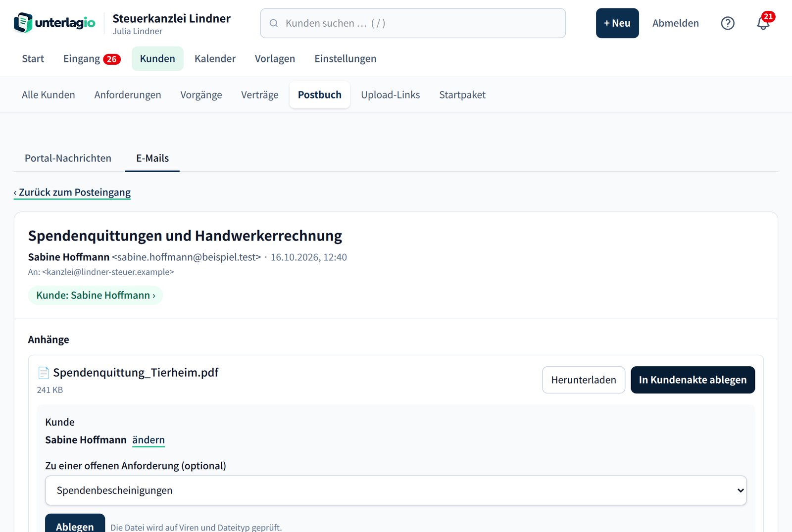The image size is (792, 532).
Task: Open Einstellungen in the top navigation
Action: (345, 59)
